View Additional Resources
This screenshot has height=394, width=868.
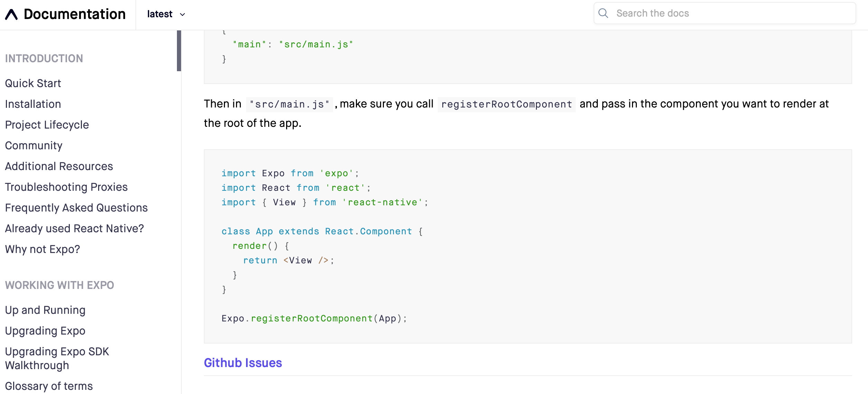[59, 166]
